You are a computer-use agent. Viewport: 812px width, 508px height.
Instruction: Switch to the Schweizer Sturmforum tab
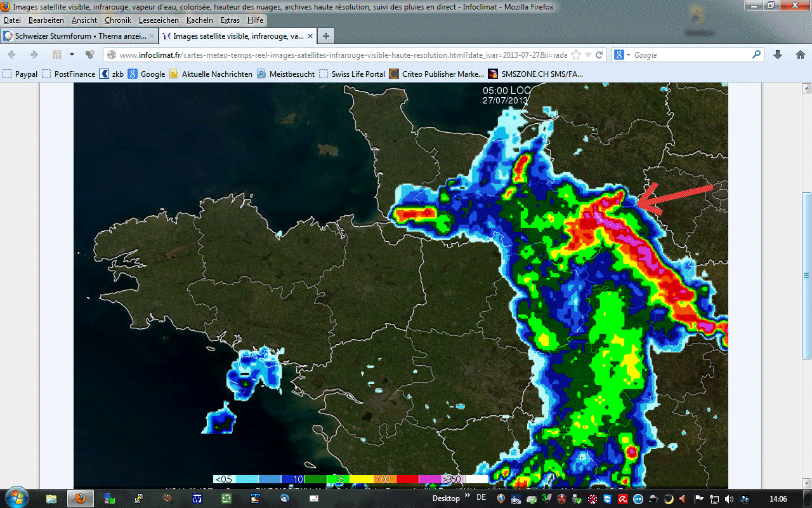pos(76,36)
